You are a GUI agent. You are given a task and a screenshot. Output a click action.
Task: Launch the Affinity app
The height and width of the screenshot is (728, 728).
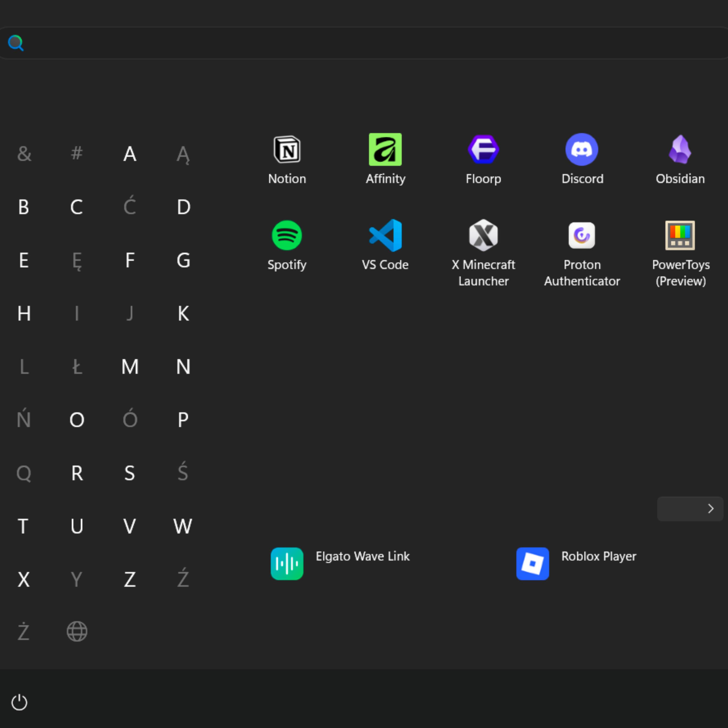tap(385, 150)
